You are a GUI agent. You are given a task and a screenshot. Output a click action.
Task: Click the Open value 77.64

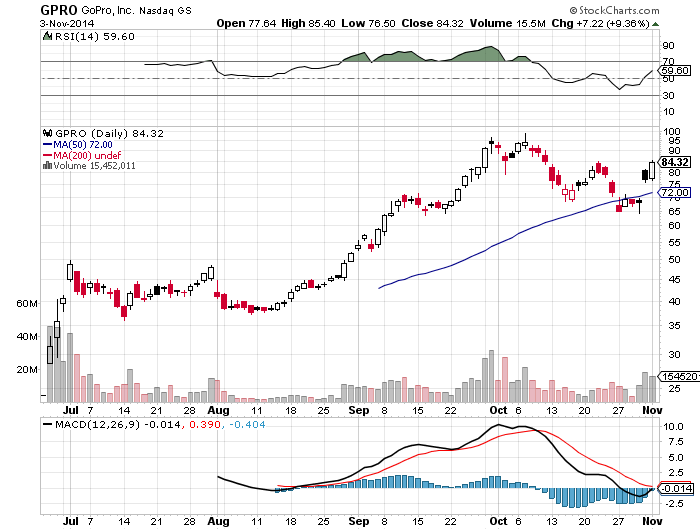point(262,23)
